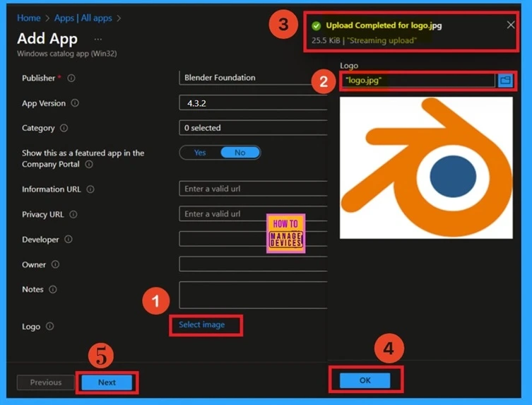Click 'Upload Completed for logo.jpg' title

tap(384, 25)
